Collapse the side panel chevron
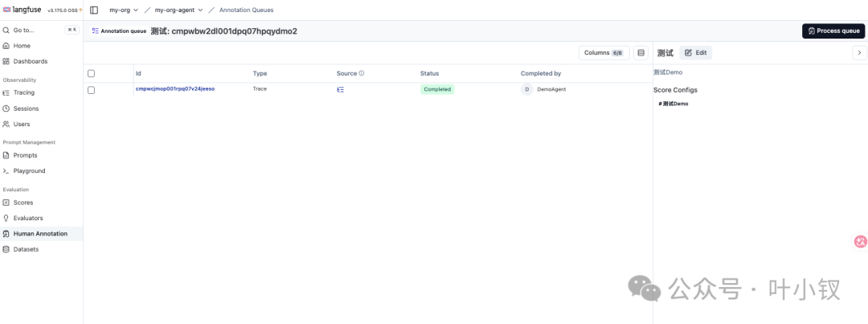 (x=858, y=52)
